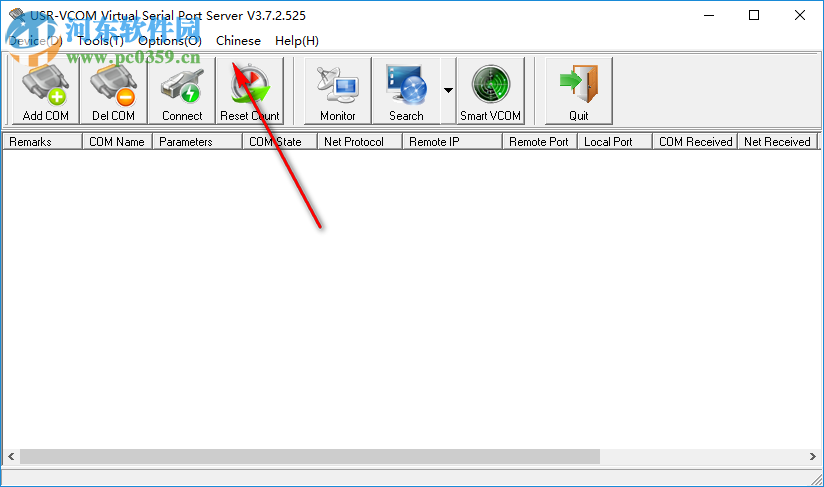Sort by COM Name column header
The image size is (824, 487).
tap(117, 142)
